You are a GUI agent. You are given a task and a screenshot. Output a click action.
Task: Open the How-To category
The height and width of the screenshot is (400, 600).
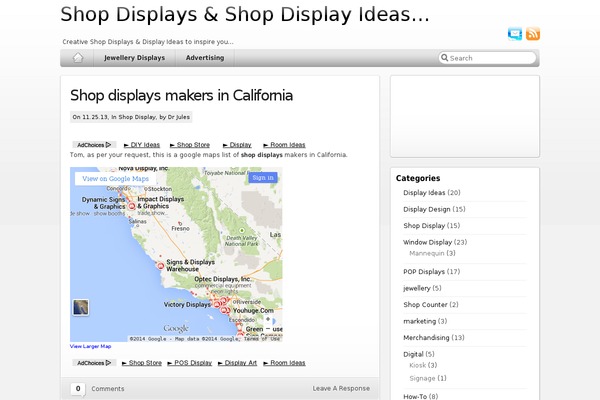[x=415, y=396]
